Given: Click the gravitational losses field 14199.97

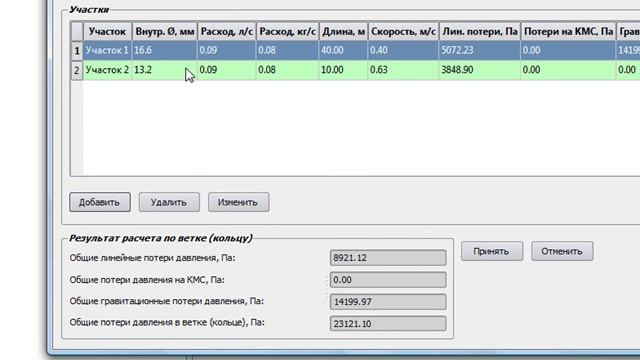Looking at the screenshot, I should (388, 302).
